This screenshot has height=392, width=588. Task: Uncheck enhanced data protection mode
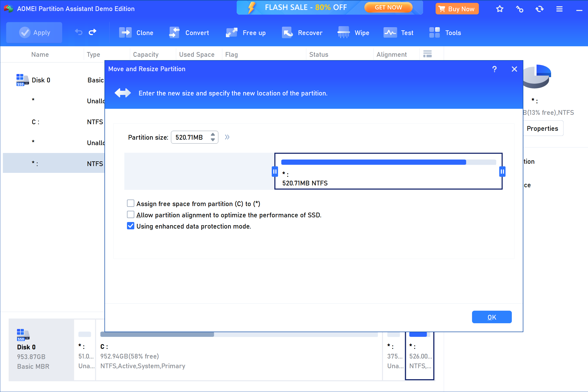[x=131, y=226]
